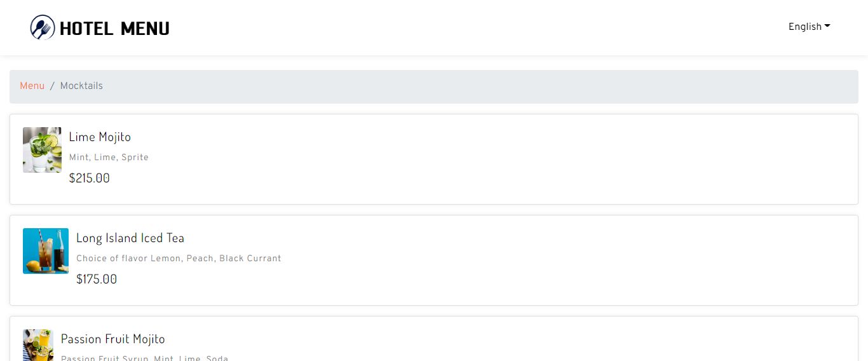Open the Lime Mojito drink thumbnail

(x=42, y=150)
